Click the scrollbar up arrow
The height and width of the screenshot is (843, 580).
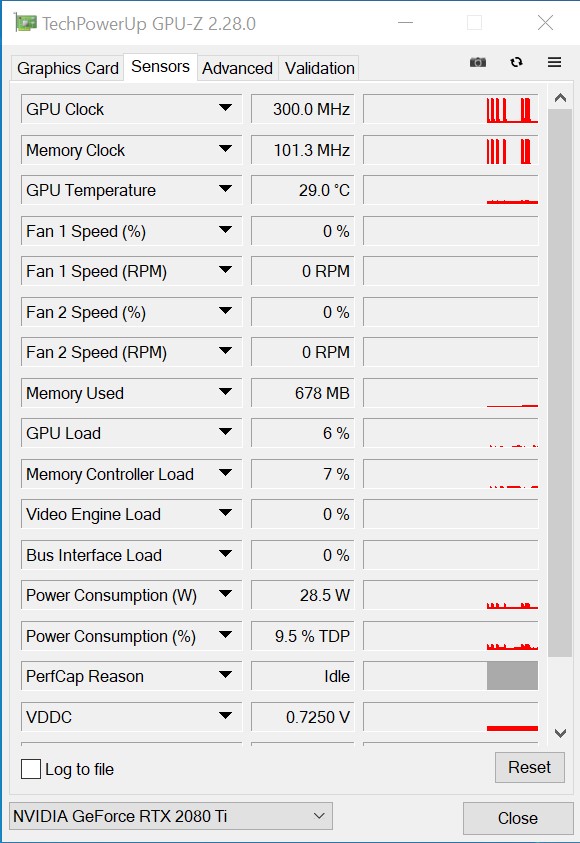click(560, 98)
